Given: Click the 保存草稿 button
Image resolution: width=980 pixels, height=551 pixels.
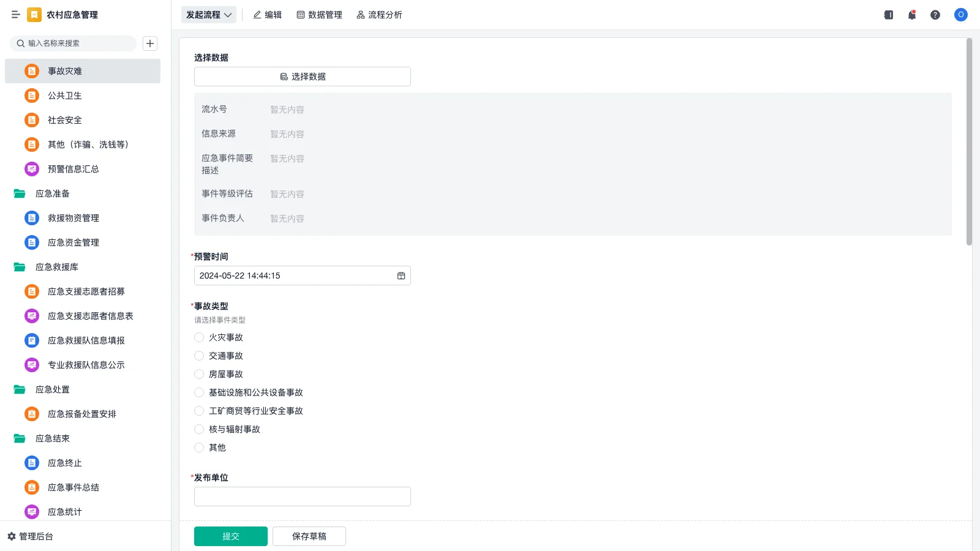Looking at the screenshot, I should pyautogui.click(x=309, y=536).
